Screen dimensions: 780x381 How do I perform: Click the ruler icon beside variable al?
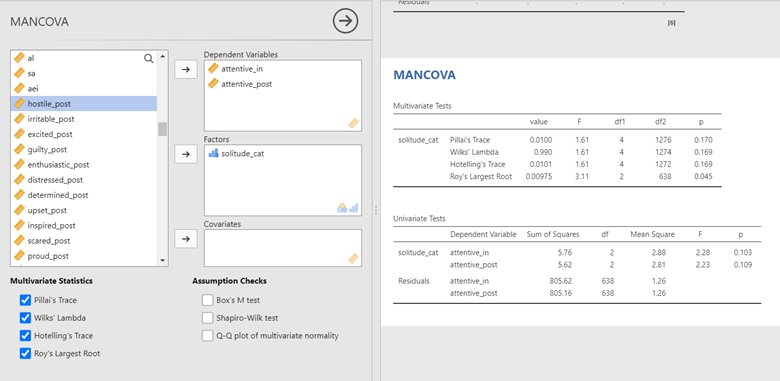click(x=19, y=58)
